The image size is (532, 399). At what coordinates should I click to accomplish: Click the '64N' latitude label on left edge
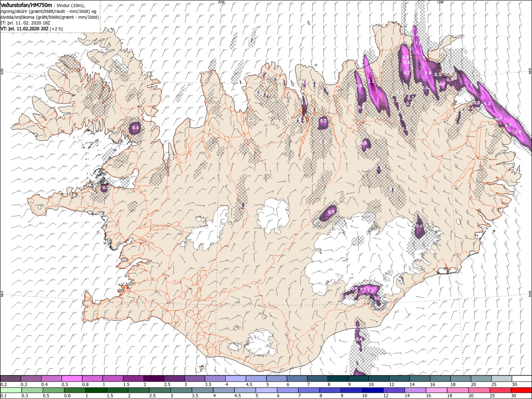2,294
